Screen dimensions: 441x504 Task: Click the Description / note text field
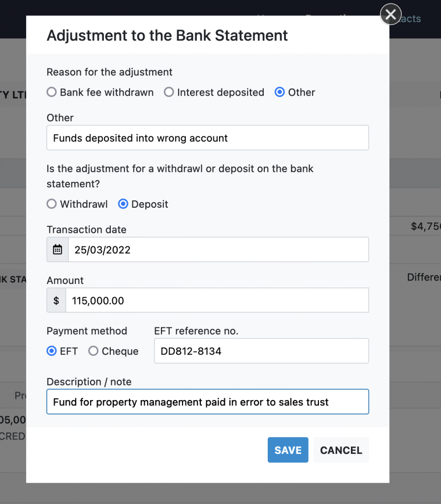(207, 402)
